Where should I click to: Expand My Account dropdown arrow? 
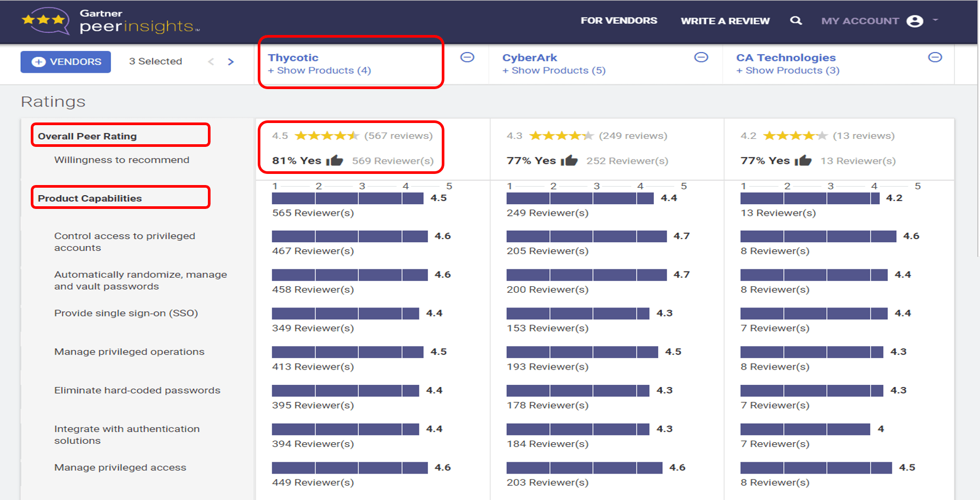pyautogui.click(x=935, y=20)
